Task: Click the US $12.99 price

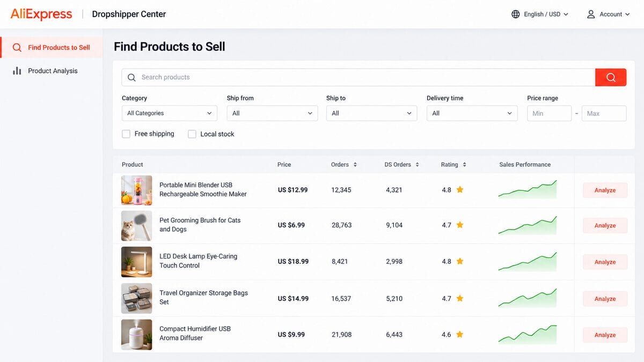Action: coord(292,190)
